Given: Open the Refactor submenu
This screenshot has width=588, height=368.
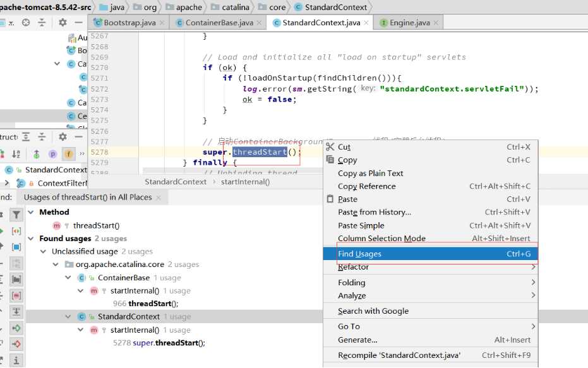Looking at the screenshot, I should (431, 267).
